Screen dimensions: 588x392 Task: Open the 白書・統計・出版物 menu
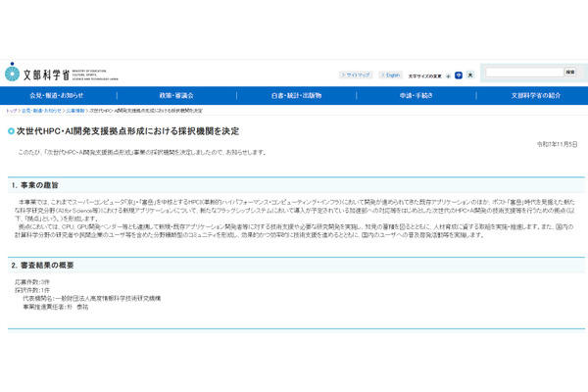click(x=296, y=96)
